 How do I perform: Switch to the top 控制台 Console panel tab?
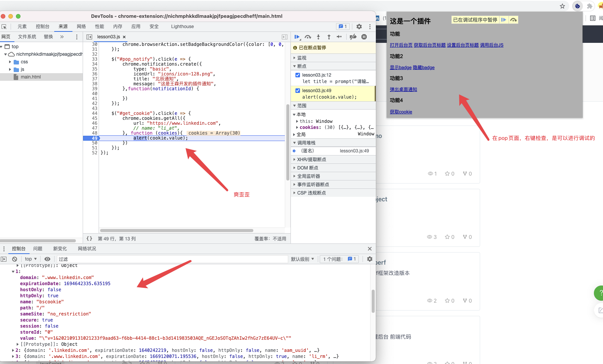(x=42, y=27)
